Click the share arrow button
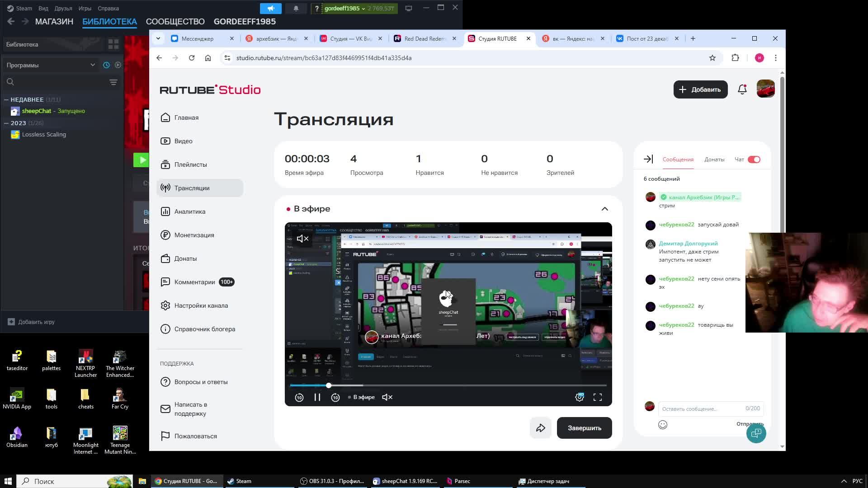Viewport: 868px width, 488px height. [541, 428]
